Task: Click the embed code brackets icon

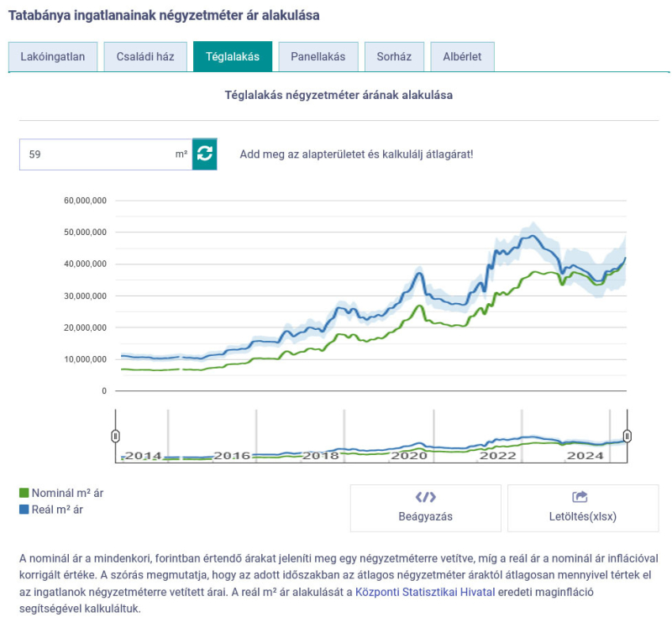Action: click(425, 497)
